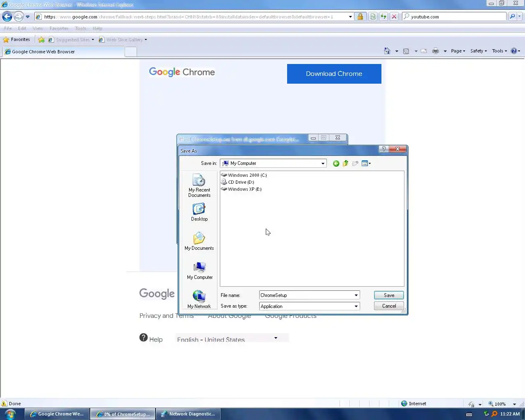Click the Print icon in command bar
This screenshot has height=420, width=525.
(436, 51)
